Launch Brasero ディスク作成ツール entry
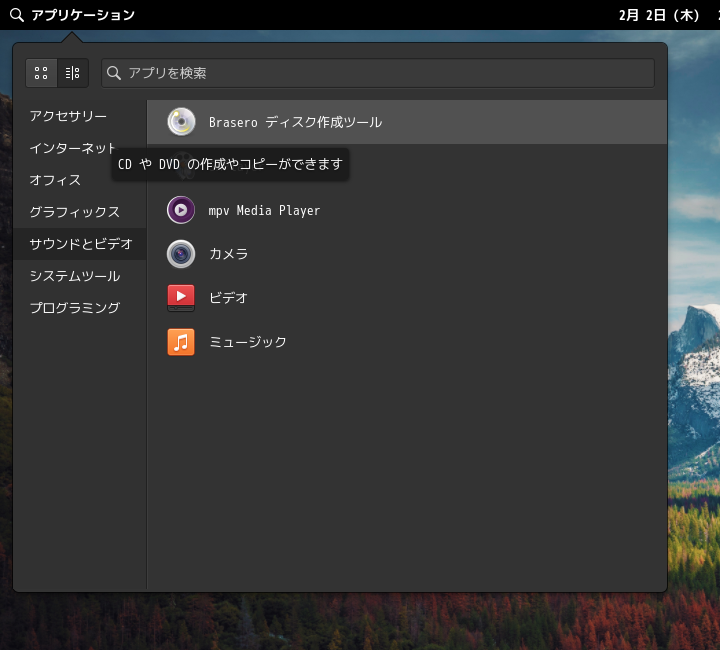 tap(407, 122)
